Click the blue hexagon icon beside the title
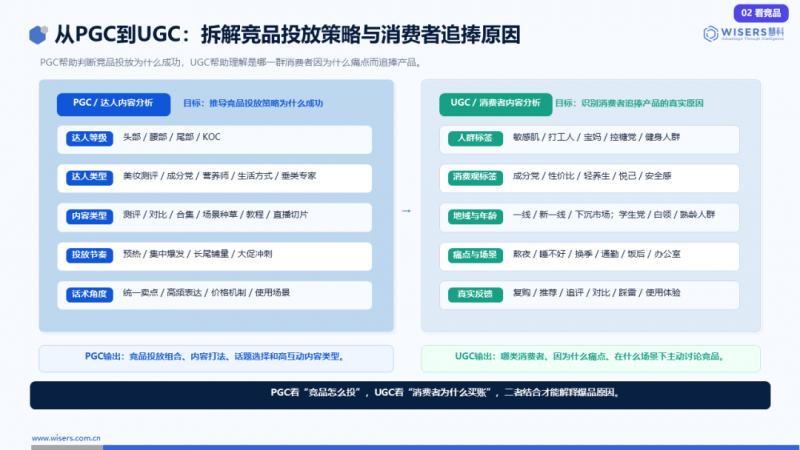Image resolution: width=800 pixels, height=450 pixels. point(38,35)
